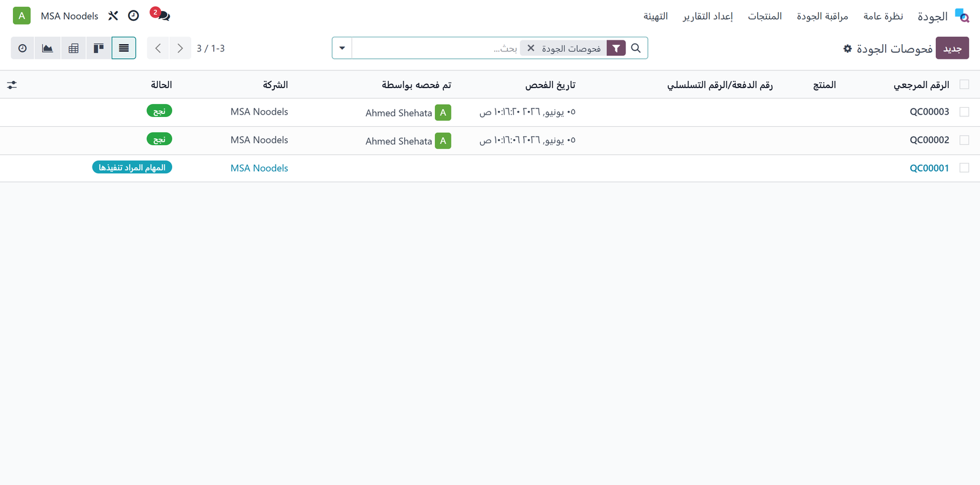Click the الجودة app title

[x=932, y=16]
